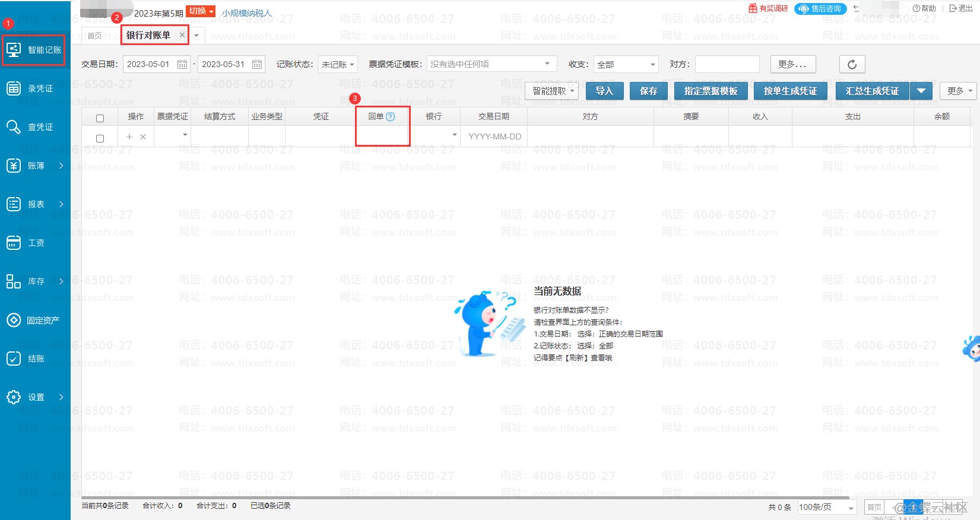The width and height of the screenshot is (980, 520).
Task: Click the refresh icon button
Action: pyautogui.click(x=852, y=64)
